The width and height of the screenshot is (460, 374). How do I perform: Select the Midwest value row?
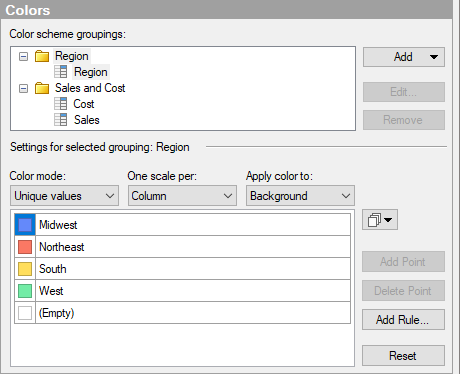coord(193,225)
